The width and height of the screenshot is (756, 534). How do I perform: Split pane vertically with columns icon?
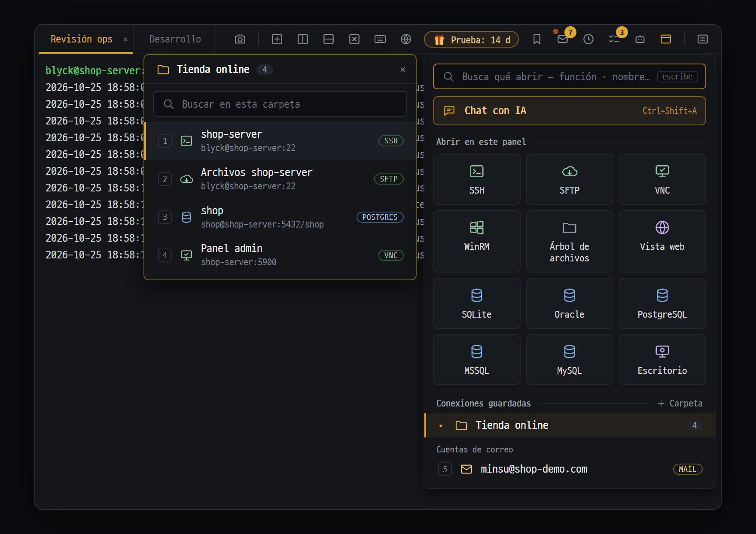(303, 39)
